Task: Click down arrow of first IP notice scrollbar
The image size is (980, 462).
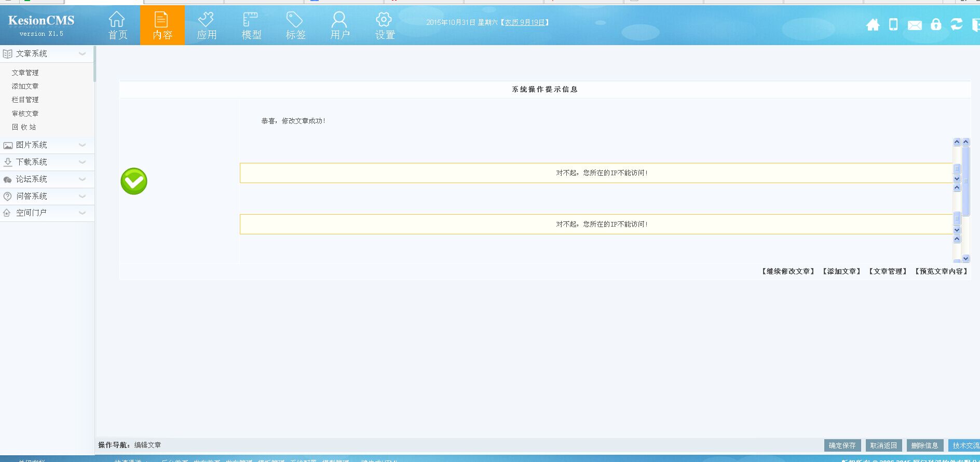Action: click(x=957, y=179)
